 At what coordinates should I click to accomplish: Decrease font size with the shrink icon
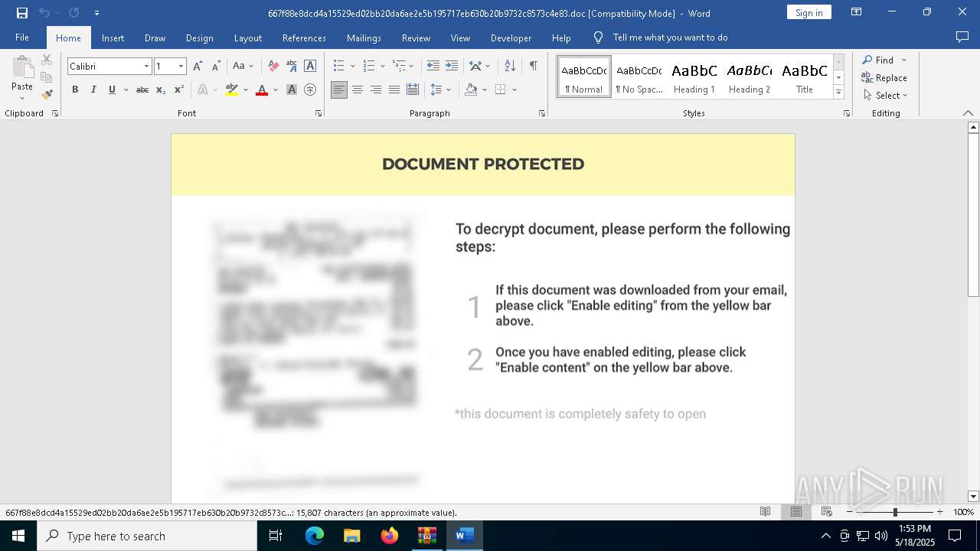(x=216, y=67)
